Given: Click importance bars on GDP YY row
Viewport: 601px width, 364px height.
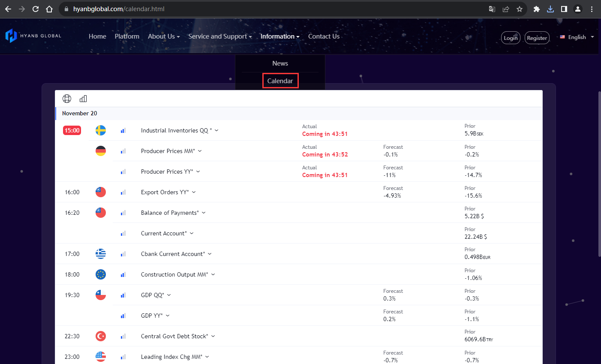Looking at the screenshot, I should click(123, 316).
